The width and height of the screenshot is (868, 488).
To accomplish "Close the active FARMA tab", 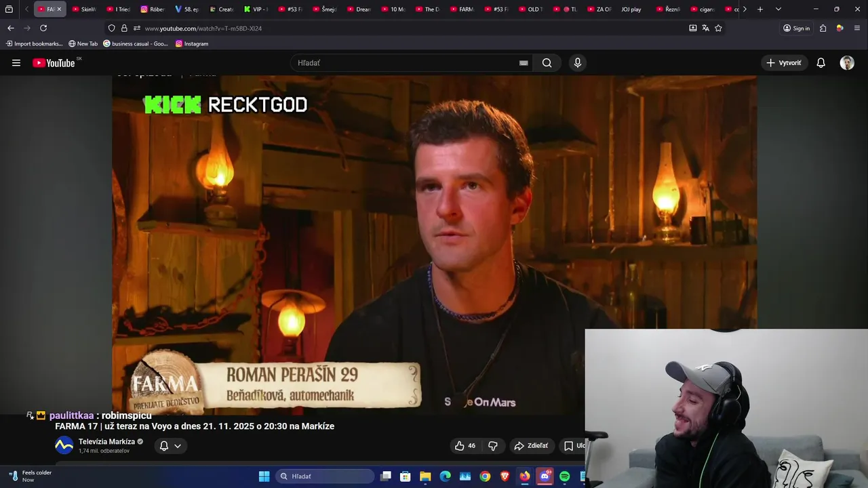I will pyautogui.click(x=59, y=9).
